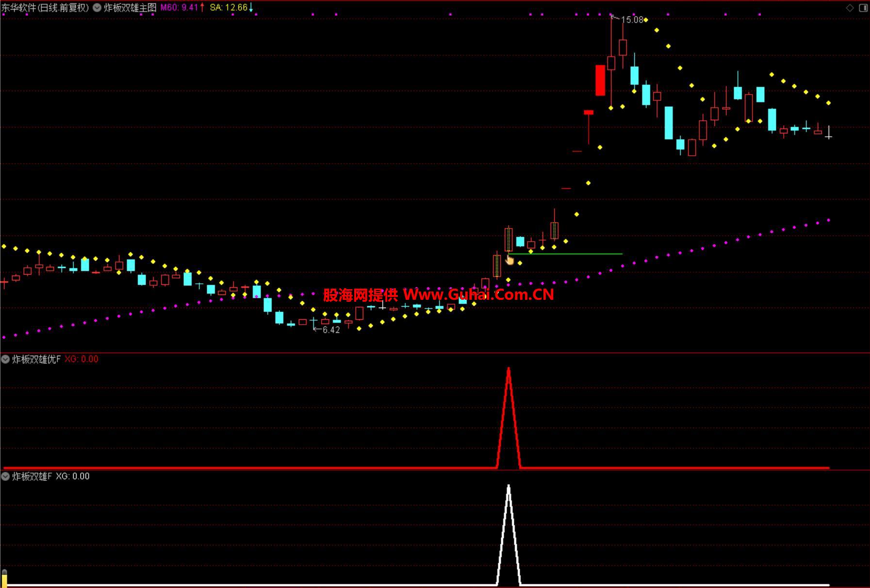Expand the 炸板双雄F sub-chart dropdown arrow
Image resolution: width=870 pixels, height=588 pixels.
(5, 476)
